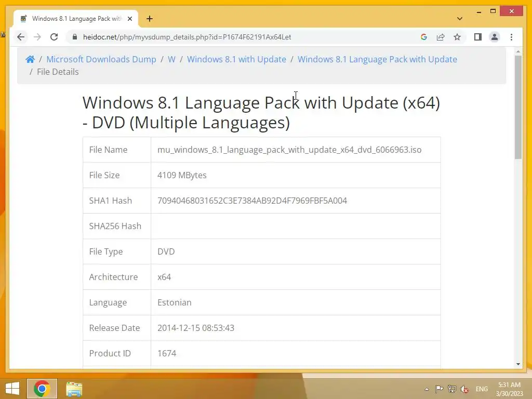Viewport: 532px width, 399px height.
Task: Click the product ID value 1674
Action: coord(167,353)
